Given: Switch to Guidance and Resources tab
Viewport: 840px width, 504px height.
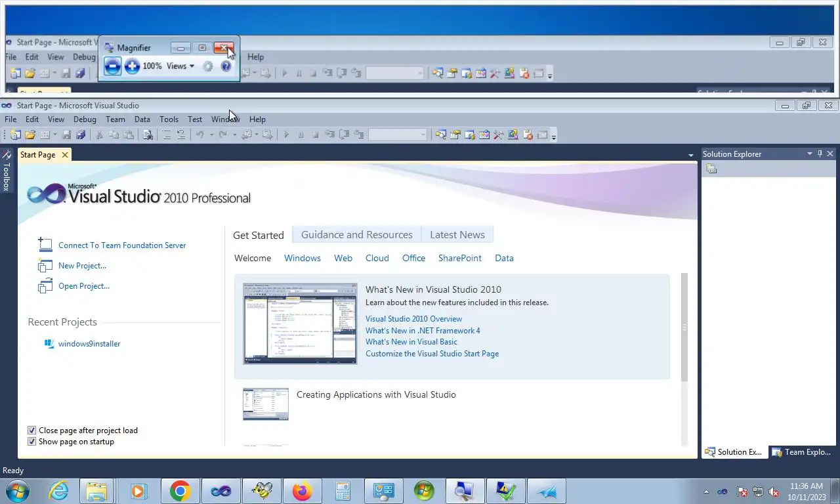Looking at the screenshot, I should tap(357, 234).
